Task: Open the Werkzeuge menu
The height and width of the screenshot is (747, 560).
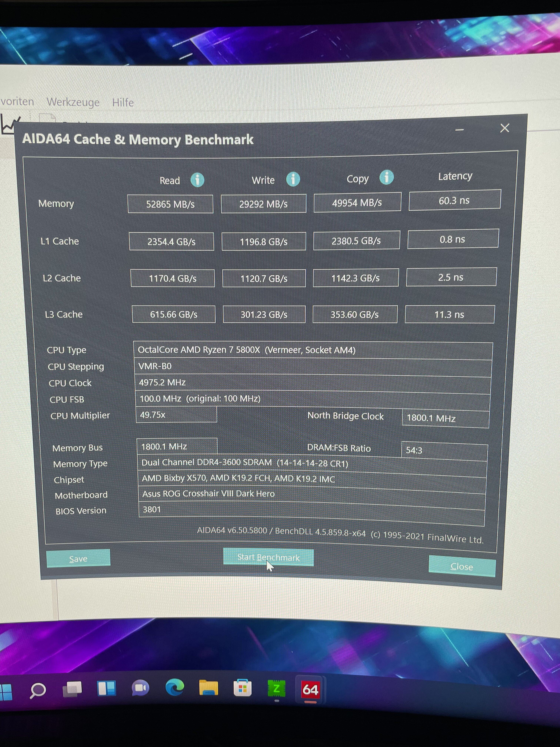Action: [x=73, y=102]
